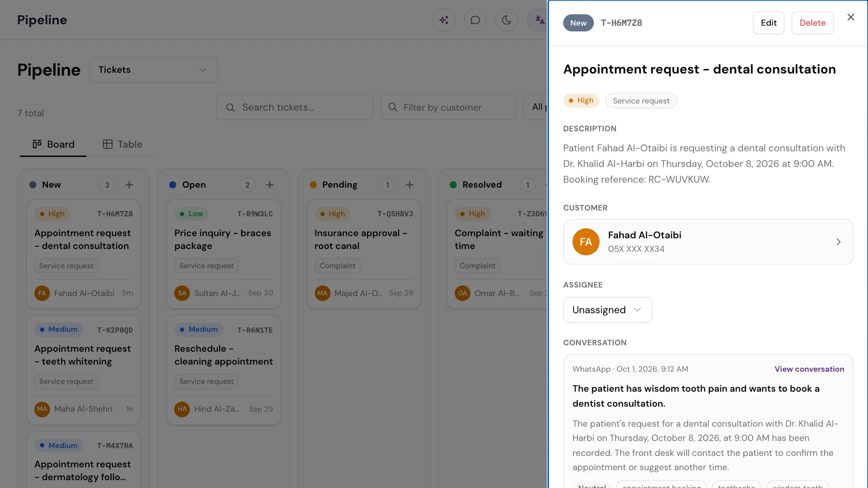Viewport: 868px width, 488px height.
Task: Open the View conversation link
Action: coord(809,369)
